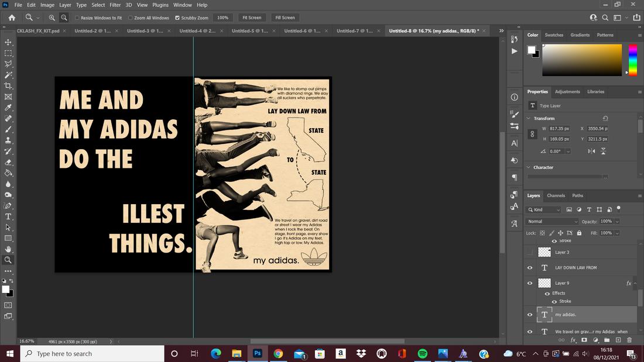
Task: Choose the Zoom Out magnifier mode
Action: [64, 18]
